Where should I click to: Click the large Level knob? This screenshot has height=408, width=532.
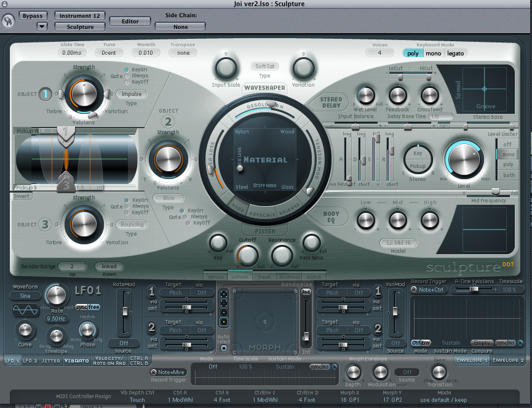pos(464,159)
